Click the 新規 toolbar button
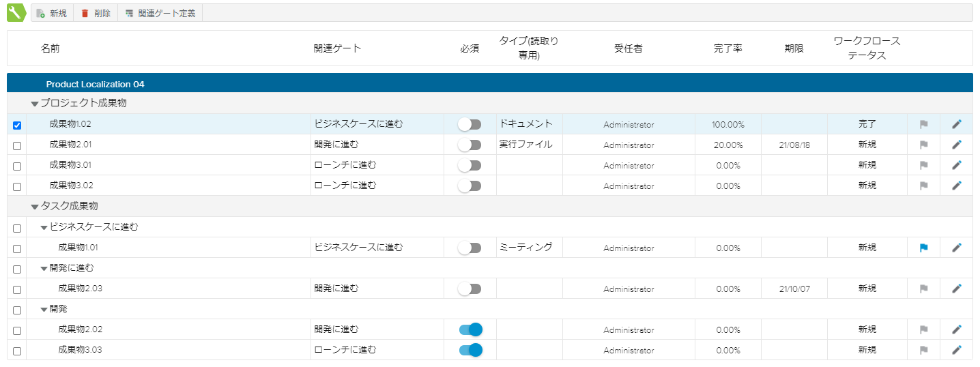The height and width of the screenshot is (367, 980). 52,13
